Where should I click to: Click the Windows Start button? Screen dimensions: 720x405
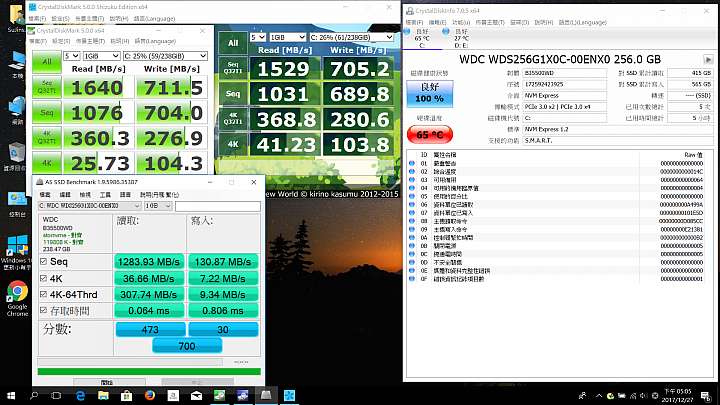coord(11,395)
